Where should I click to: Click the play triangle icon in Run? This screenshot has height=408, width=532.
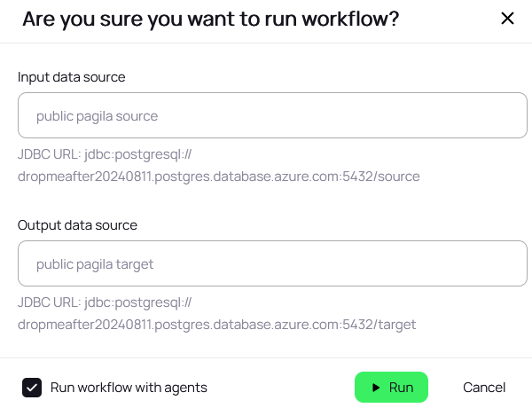click(376, 388)
